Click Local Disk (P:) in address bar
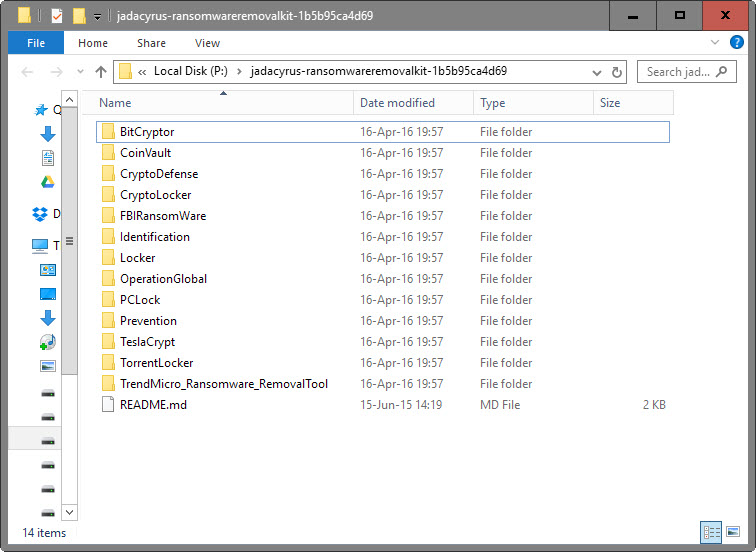This screenshot has width=756, height=552. tap(191, 71)
